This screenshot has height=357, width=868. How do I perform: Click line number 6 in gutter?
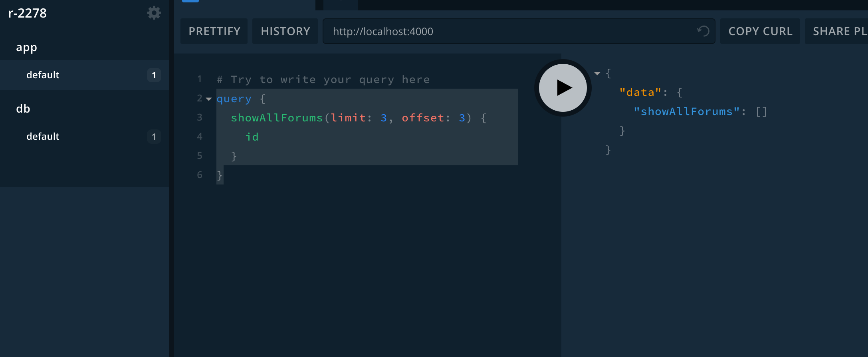[200, 175]
